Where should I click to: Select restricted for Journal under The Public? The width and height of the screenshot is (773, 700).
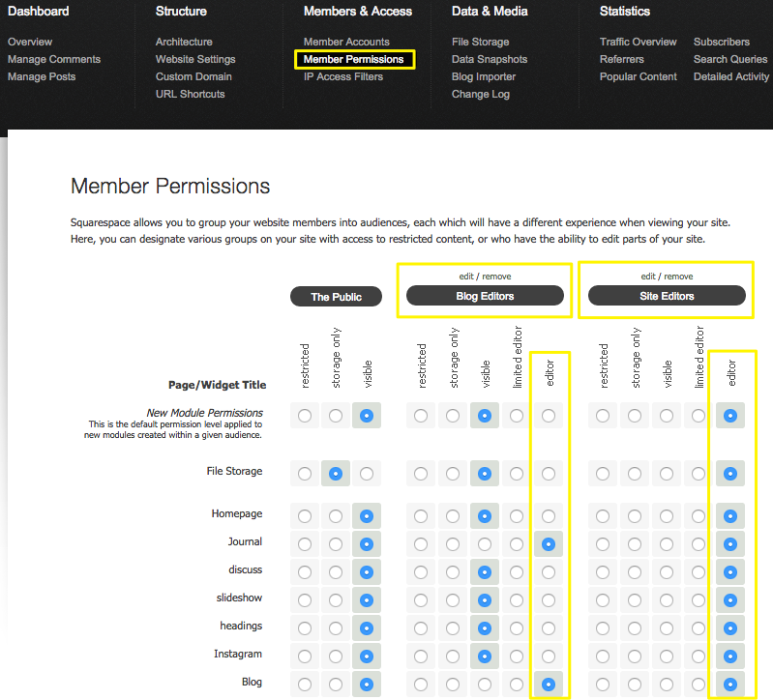[305, 543]
